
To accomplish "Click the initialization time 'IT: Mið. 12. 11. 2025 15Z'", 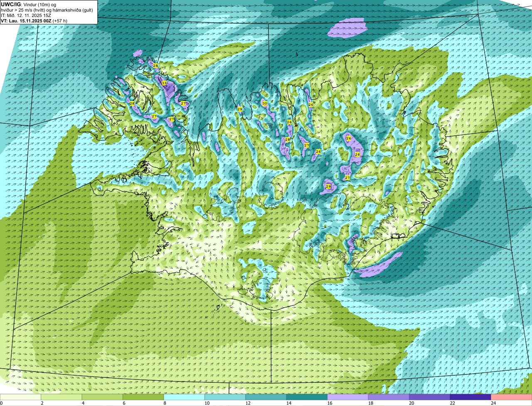I will tap(26, 15).
